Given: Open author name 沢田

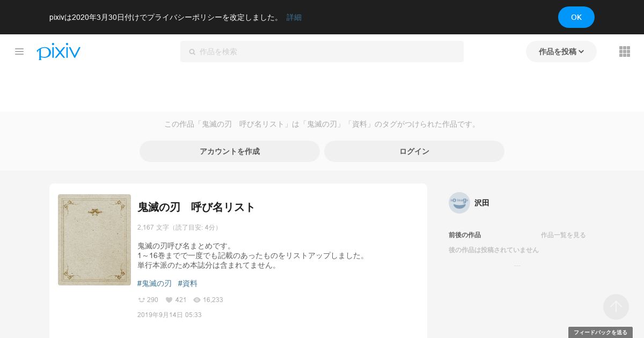Looking at the screenshot, I should pos(482,203).
